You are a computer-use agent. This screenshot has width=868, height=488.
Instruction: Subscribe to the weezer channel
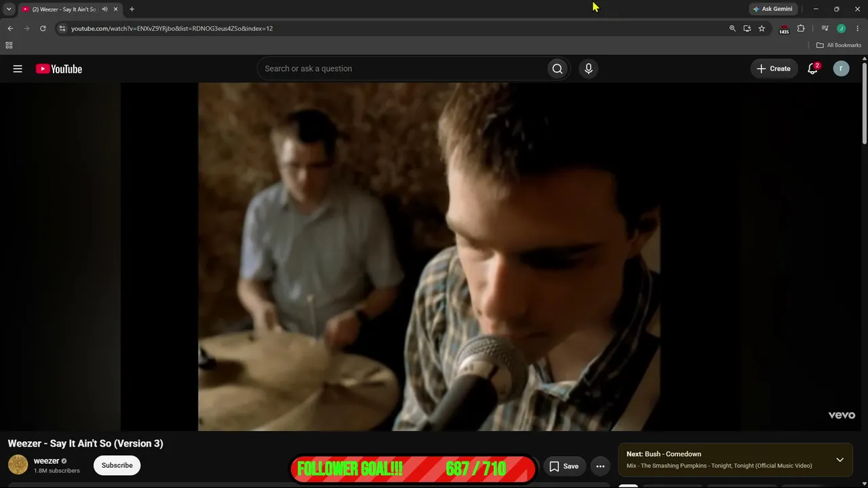point(117,466)
